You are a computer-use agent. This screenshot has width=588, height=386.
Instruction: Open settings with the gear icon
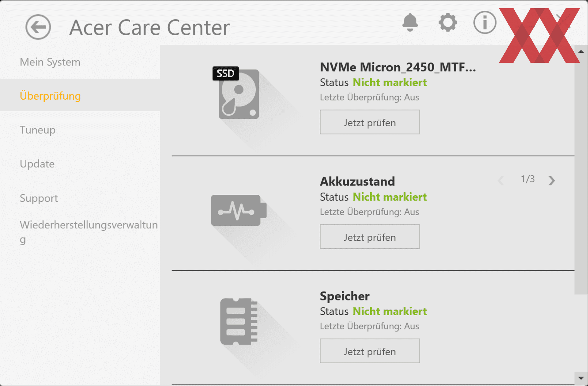pos(448,22)
